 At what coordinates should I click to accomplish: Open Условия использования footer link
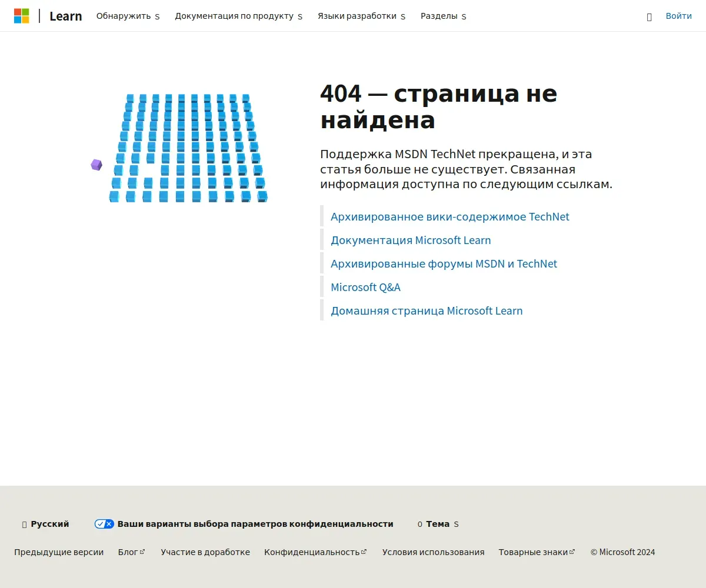pos(433,552)
